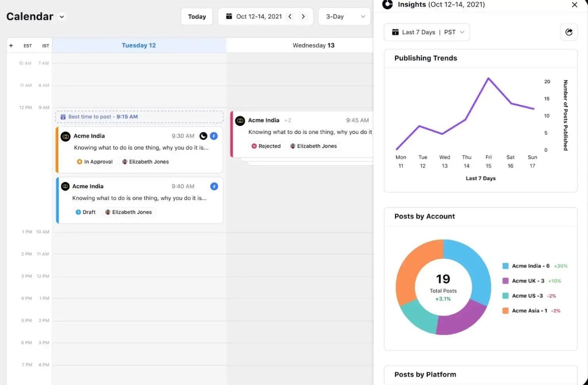Expand the Calendar view switcher chevron
Viewport: 588px width, 385px height.
pyautogui.click(x=61, y=17)
